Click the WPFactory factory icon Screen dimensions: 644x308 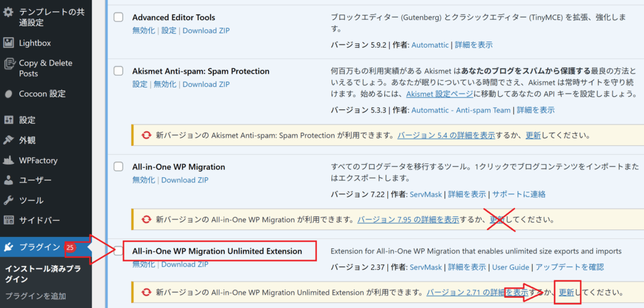point(9,160)
